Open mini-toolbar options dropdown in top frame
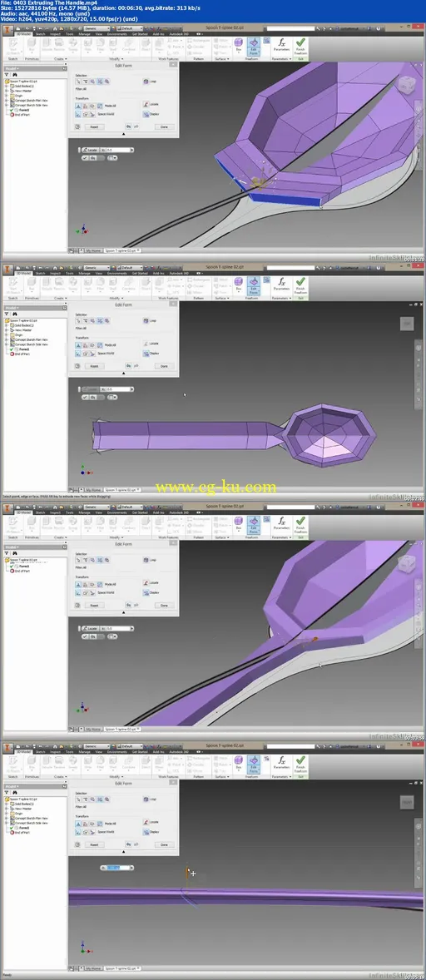 point(111,157)
